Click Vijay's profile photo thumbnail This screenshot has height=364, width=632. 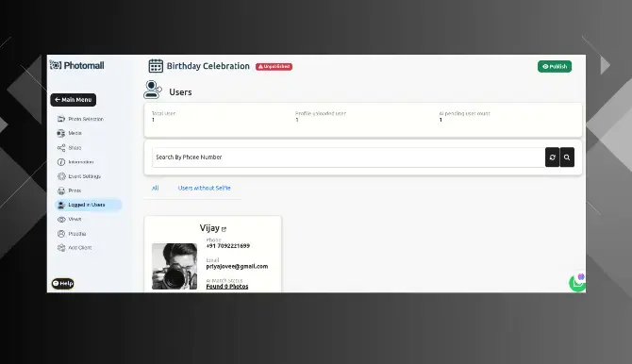point(175,267)
